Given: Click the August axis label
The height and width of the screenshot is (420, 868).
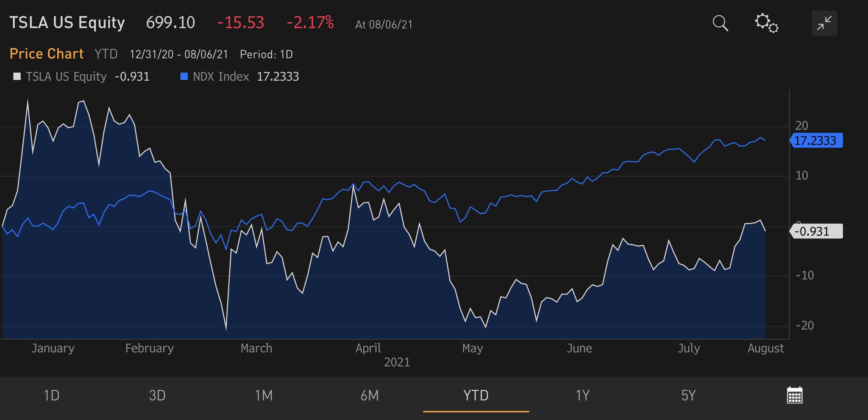Looking at the screenshot, I should 766,348.
